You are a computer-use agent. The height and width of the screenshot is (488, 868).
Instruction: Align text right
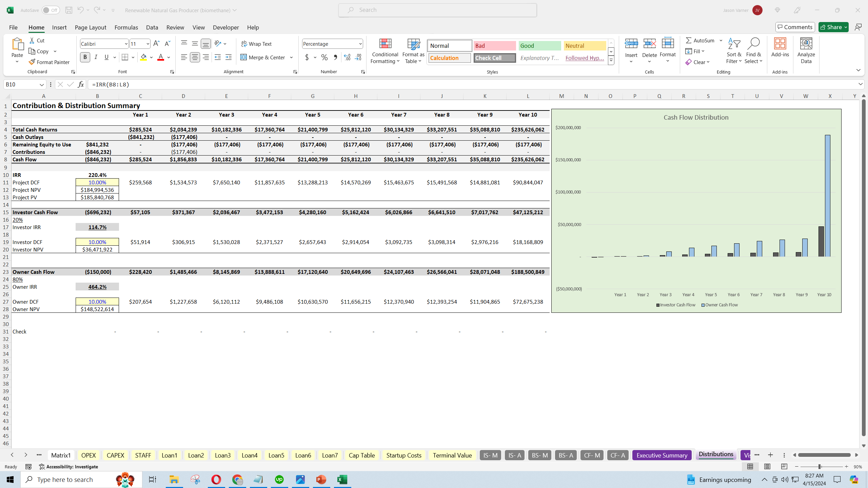pyautogui.click(x=206, y=57)
